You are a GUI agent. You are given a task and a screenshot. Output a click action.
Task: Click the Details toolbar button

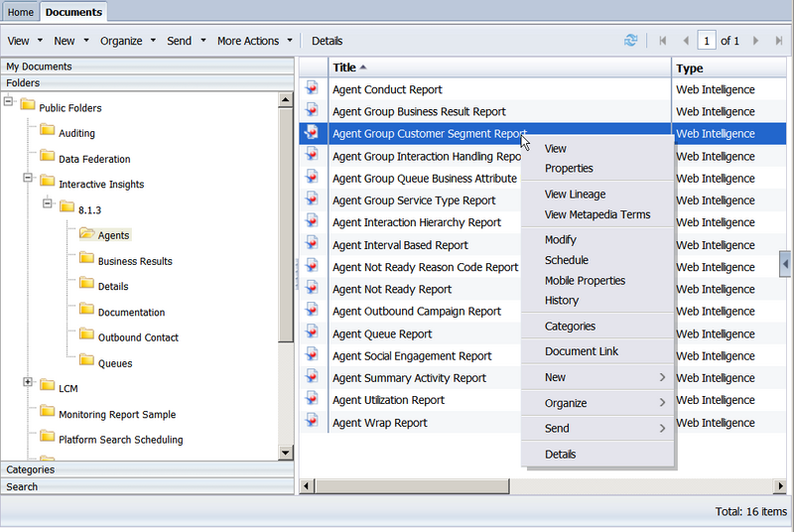coord(327,41)
